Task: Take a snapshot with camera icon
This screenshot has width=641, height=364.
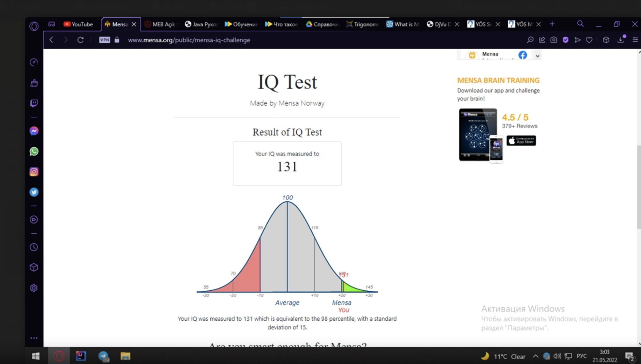Action: coord(554,40)
